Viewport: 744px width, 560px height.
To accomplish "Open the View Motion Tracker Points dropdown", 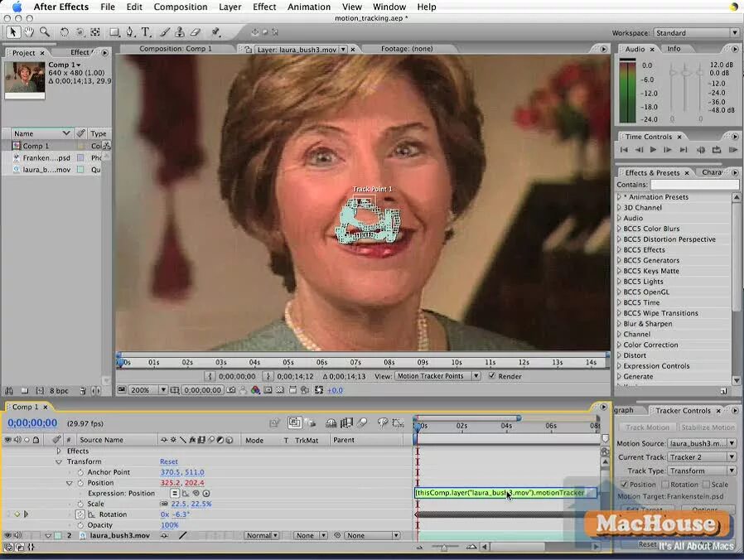I will coord(437,376).
